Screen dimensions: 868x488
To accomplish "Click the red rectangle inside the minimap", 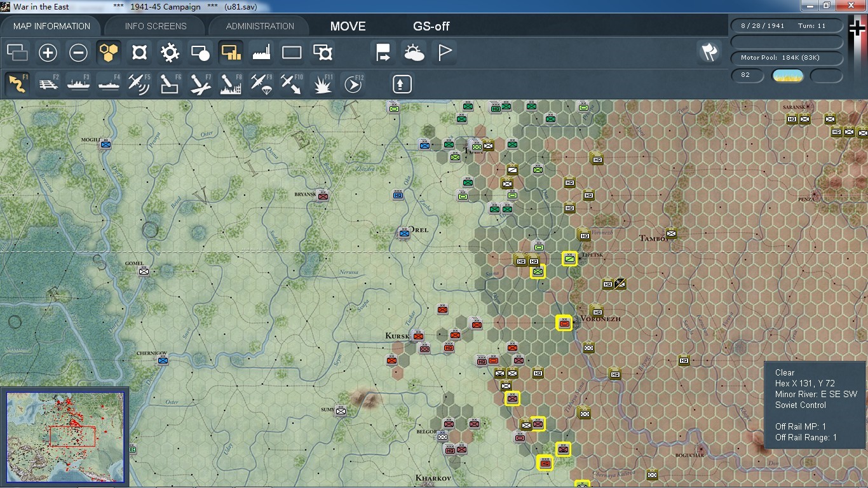I will click(72, 437).
